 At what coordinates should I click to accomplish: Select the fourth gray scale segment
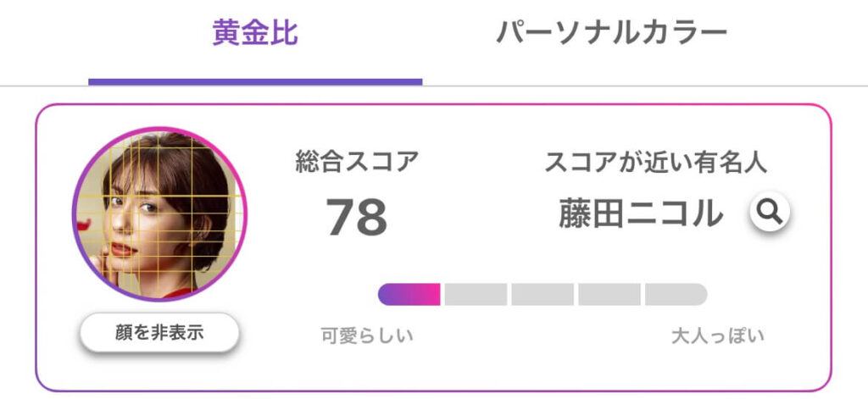(x=609, y=295)
